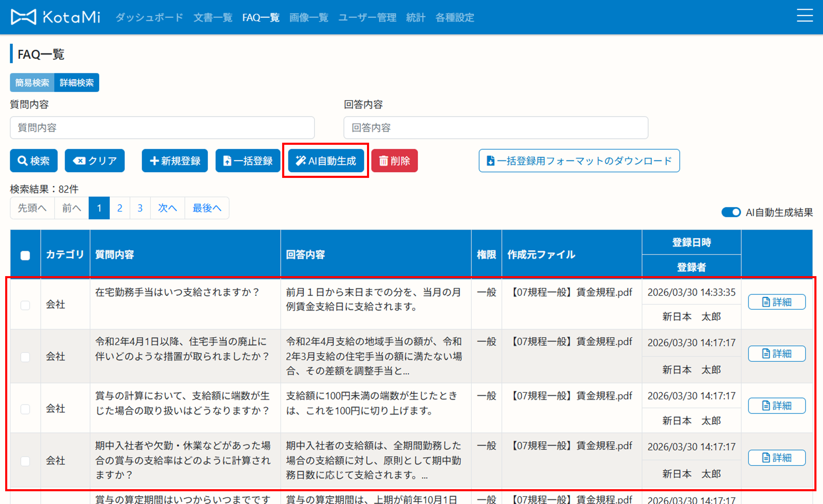Open 詳細 for the 在宅勤務手当 row

(x=777, y=302)
